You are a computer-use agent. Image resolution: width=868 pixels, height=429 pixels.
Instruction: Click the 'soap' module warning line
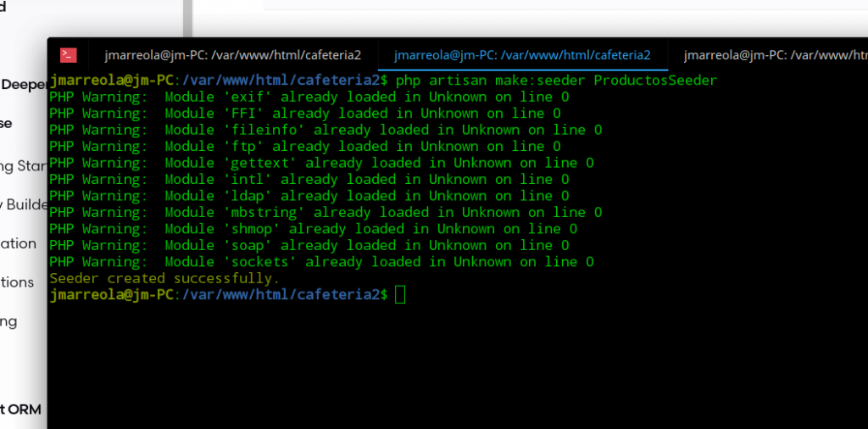pos(309,245)
